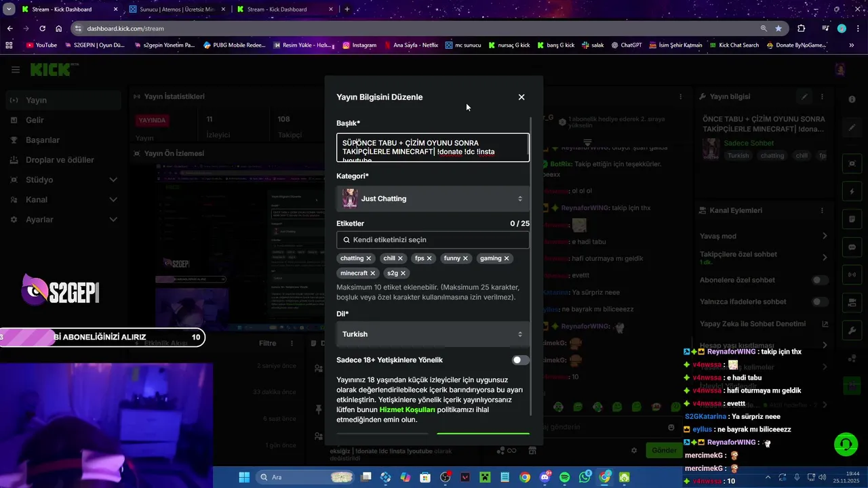Remove the fps tag
Image resolution: width=868 pixels, height=488 pixels.
coord(429,258)
